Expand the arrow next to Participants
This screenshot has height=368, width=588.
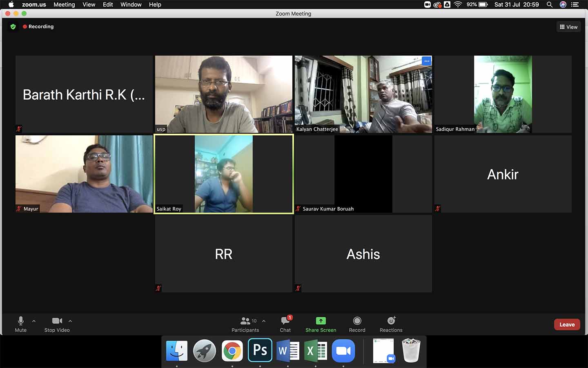click(264, 321)
